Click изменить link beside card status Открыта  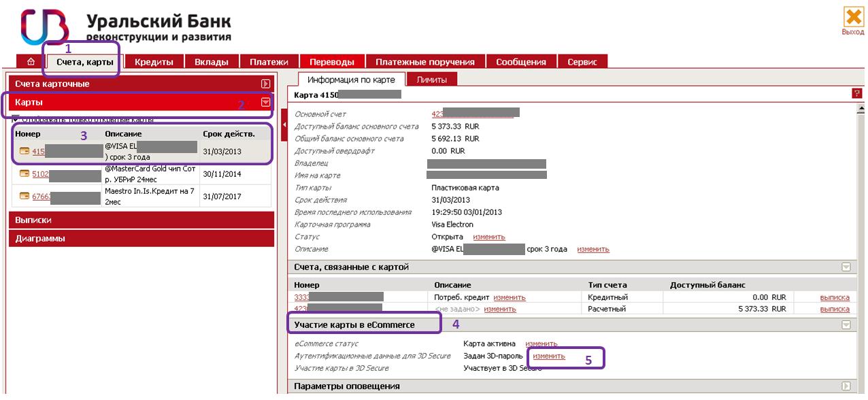tap(489, 237)
